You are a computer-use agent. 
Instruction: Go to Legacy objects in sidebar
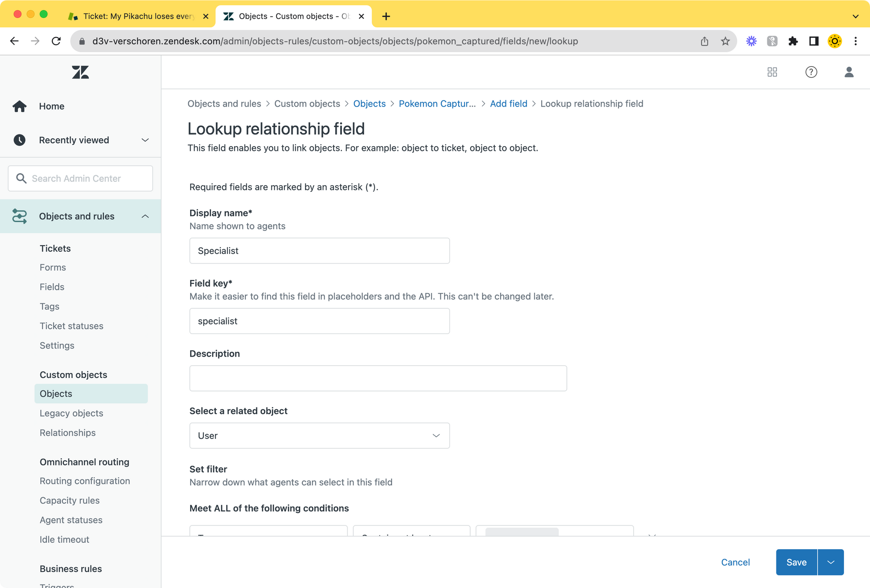click(71, 413)
